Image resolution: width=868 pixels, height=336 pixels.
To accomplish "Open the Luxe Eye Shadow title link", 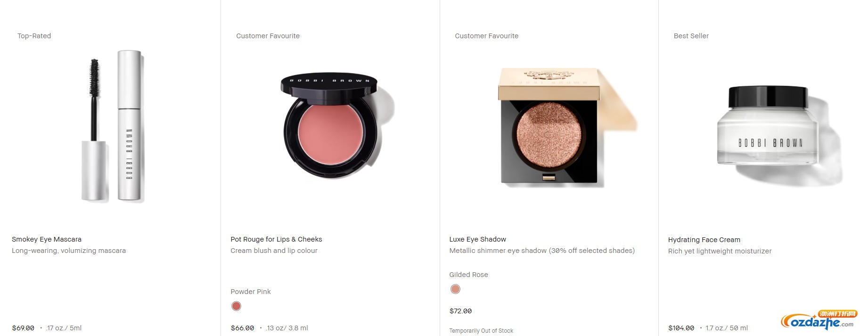I will click(x=478, y=239).
